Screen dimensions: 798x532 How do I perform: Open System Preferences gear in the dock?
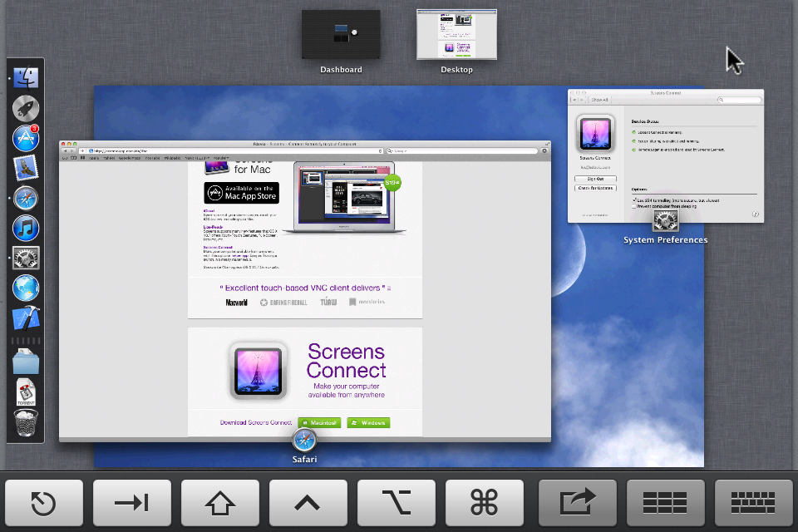(26, 259)
